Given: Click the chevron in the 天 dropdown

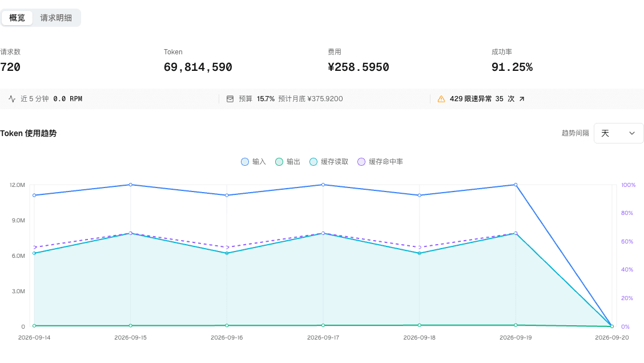Looking at the screenshot, I should pos(631,133).
